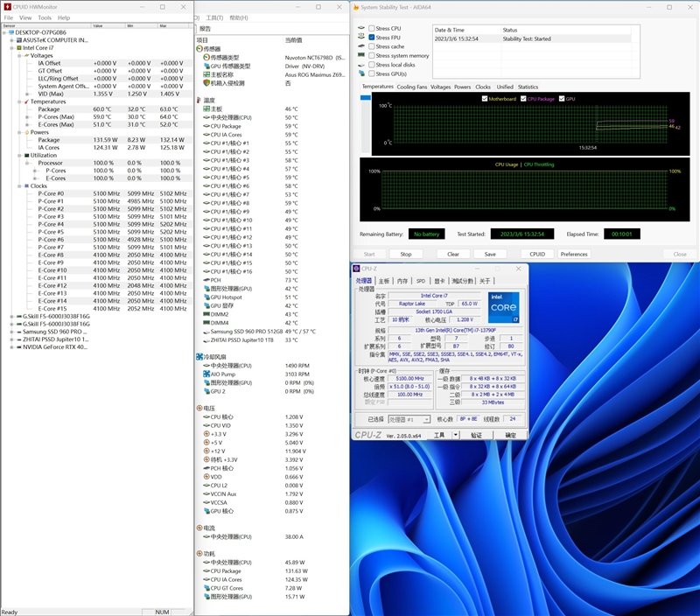This screenshot has width=700, height=616.
Task: Click the CPU-Z app icon in its title bar
Action: 356,269
